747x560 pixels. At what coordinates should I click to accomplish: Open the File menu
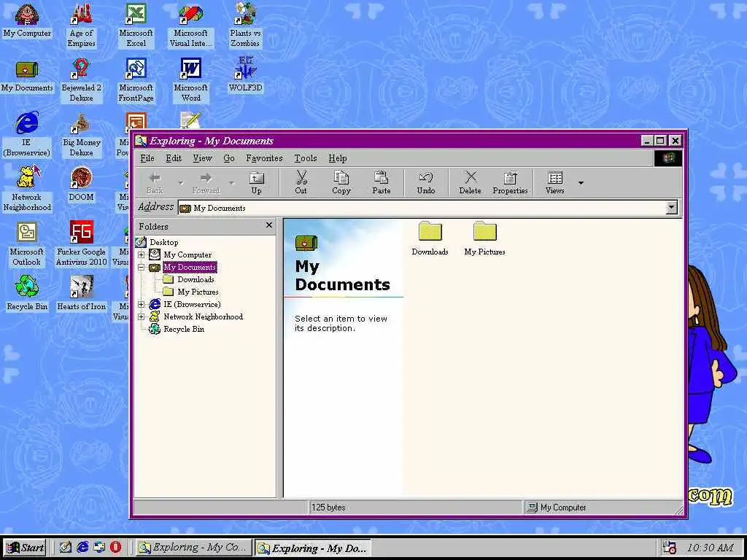pos(147,158)
